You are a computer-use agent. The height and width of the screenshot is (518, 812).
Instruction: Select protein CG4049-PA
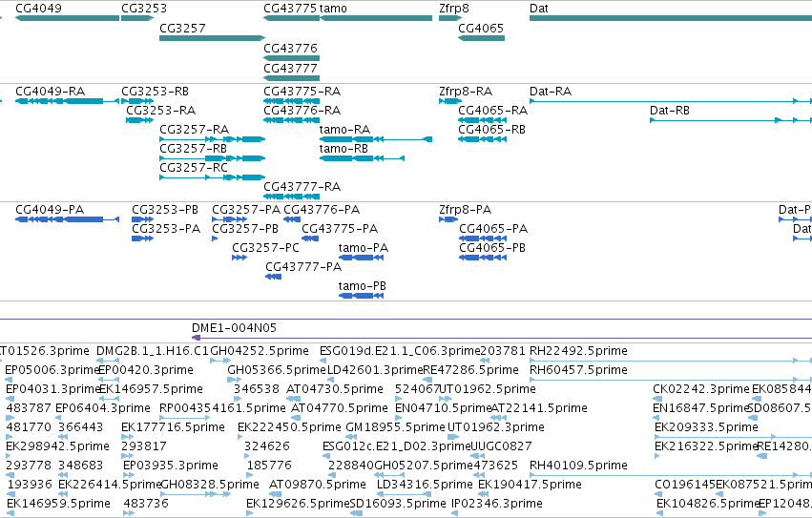pyautogui.click(x=50, y=210)
